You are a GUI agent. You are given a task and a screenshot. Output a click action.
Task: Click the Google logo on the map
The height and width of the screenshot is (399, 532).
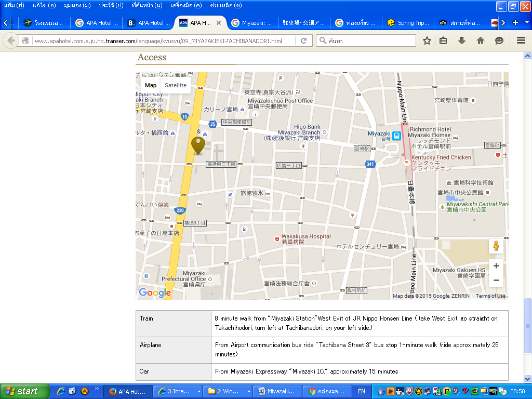click(x=155, y=292)
